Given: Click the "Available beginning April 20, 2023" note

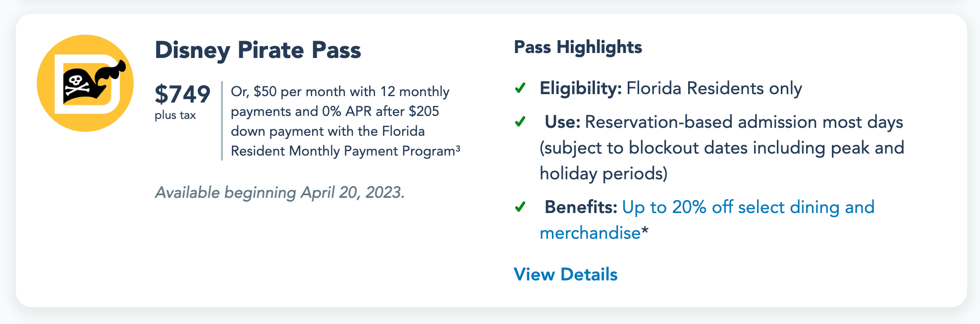Looking at the screenshot, I should (279, 192).
